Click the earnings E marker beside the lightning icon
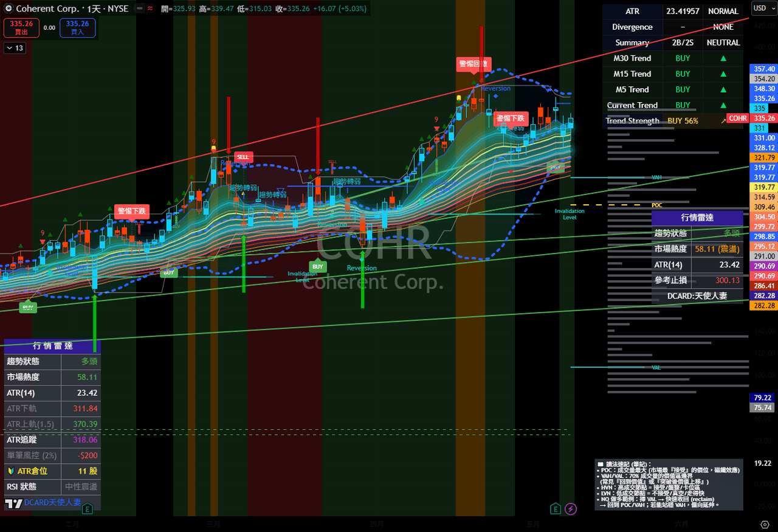The width and height of the screenshot is (778, 532). coord(556,509)
